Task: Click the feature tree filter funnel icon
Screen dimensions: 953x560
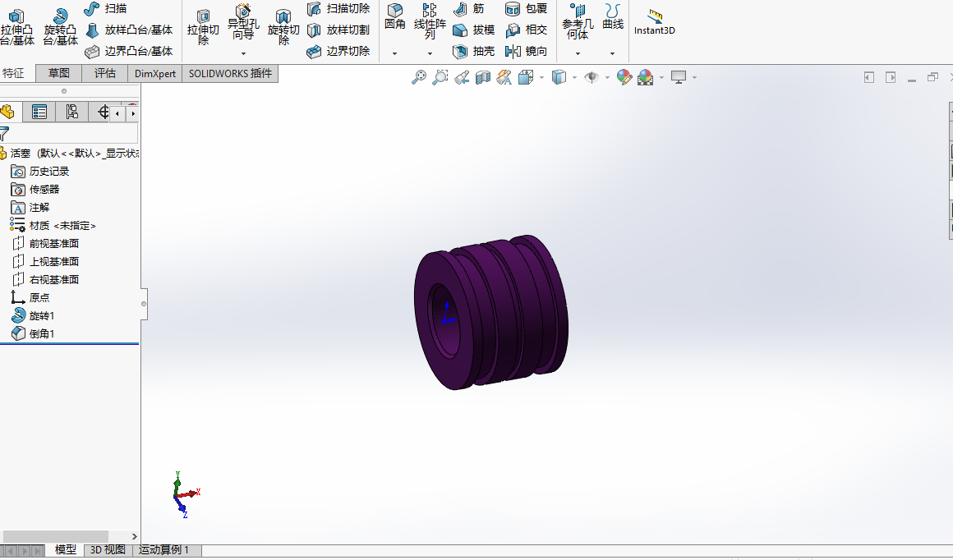Action: [x=4, y=133]
